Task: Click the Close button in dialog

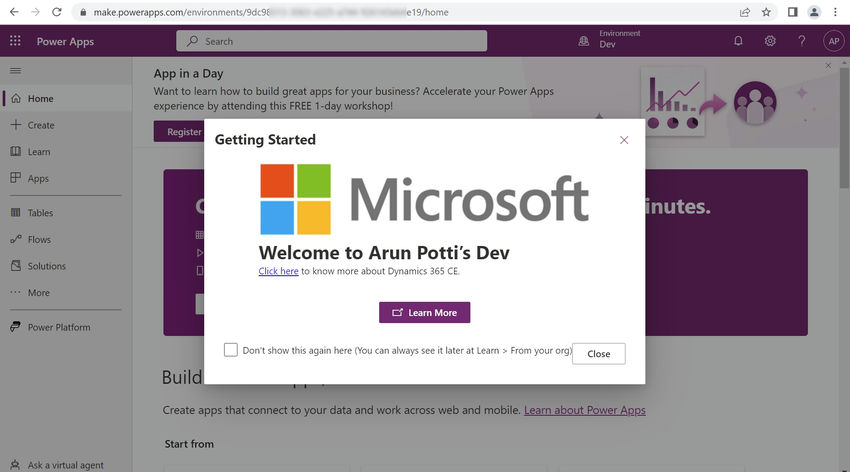Action: [x=598, y=354]
